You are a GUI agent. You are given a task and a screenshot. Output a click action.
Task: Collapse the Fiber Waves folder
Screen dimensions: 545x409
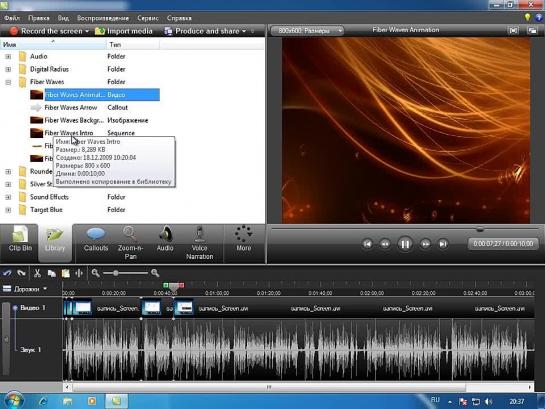coord(8,82)
